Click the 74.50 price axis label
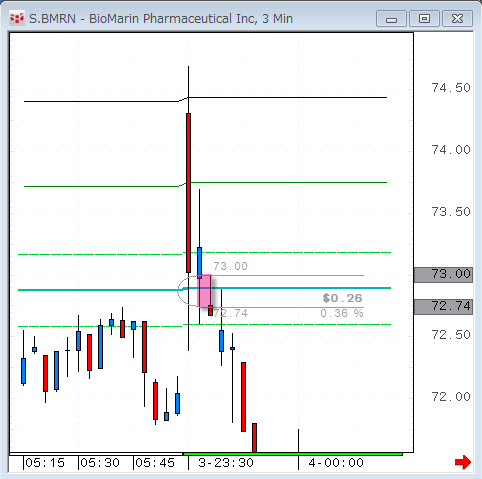482x479 pixels. [x=451, y=88]
